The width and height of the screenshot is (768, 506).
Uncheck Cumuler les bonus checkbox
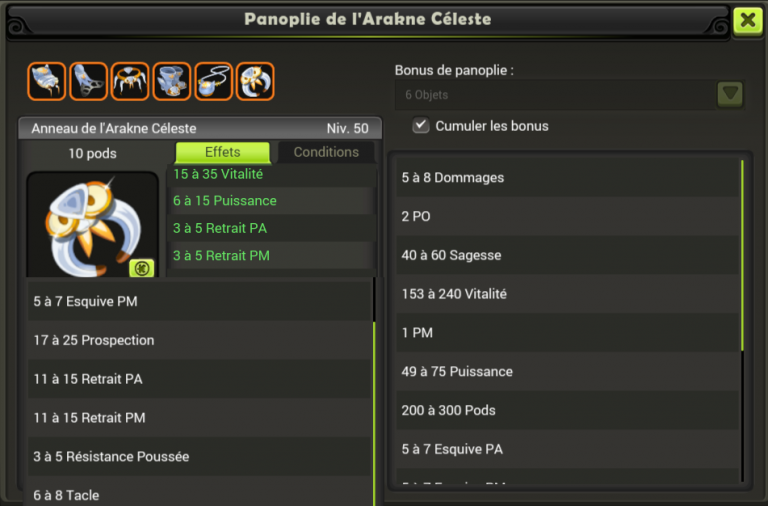(421, 125)
